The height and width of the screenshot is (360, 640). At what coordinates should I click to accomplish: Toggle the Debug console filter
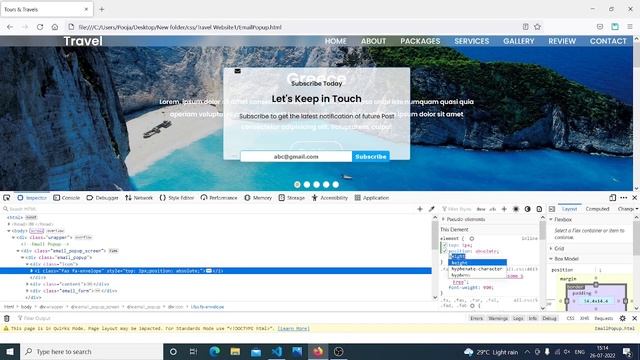(549, 318)
